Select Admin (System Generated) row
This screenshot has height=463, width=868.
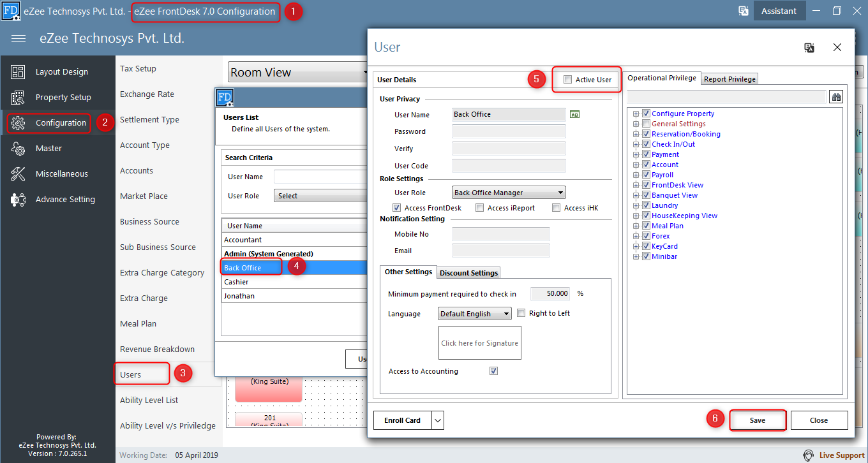(294, 254)
